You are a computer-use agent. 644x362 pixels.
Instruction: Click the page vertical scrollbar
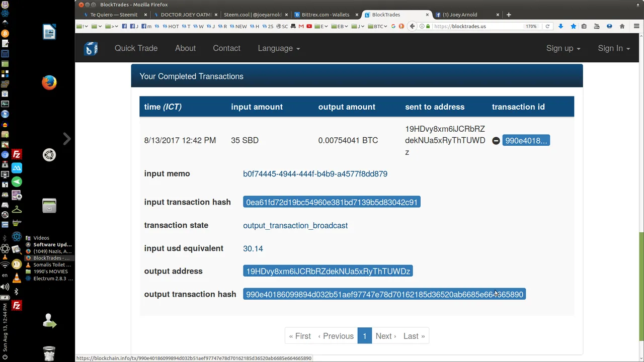tap(641, 287)
